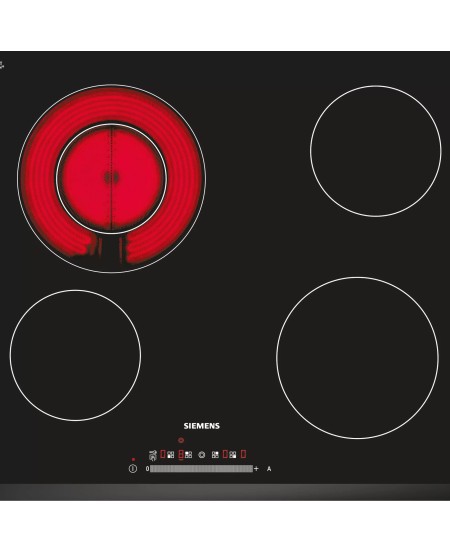
Task: Tap the 0 at the slider start
Action: click(x=147, y=469)
